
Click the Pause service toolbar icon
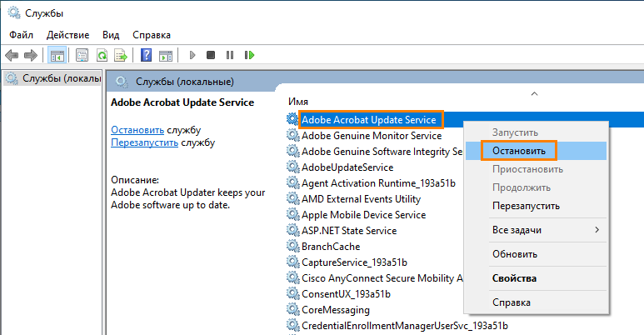[x=230, y=55]
